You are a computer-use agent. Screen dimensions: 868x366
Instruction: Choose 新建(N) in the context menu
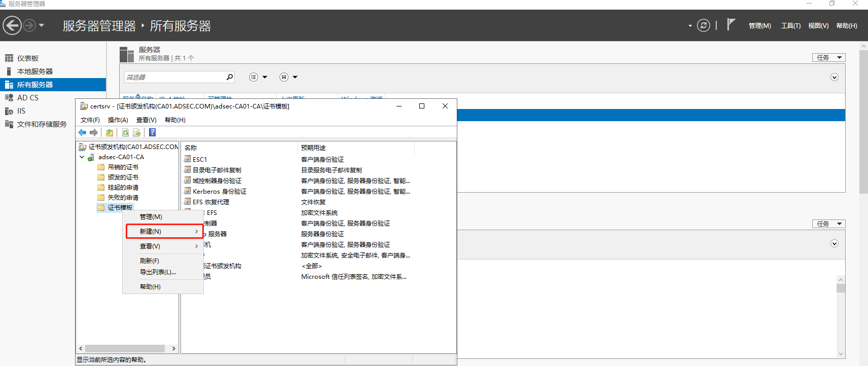coord(164,231)
